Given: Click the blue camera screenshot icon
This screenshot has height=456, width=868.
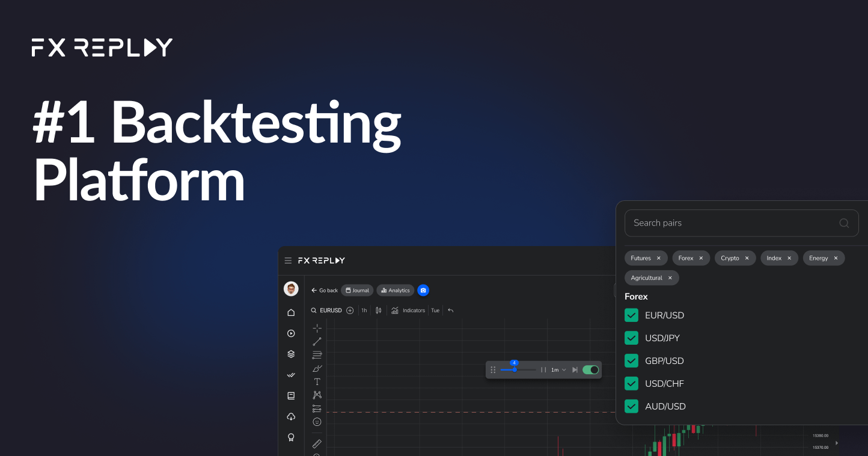Looking at the screenshot, I should point(423,291).
